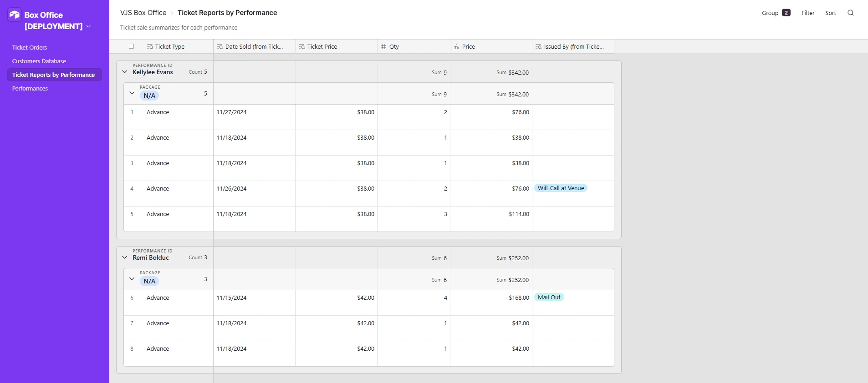
Task: Click the Qty column header
Action: click(x=414, y=46)
